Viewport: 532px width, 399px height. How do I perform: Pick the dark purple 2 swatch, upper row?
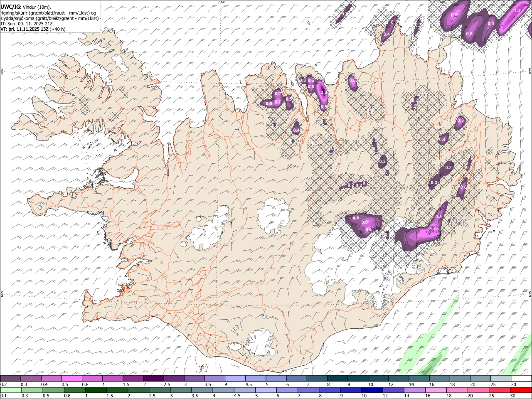point(153,379)
